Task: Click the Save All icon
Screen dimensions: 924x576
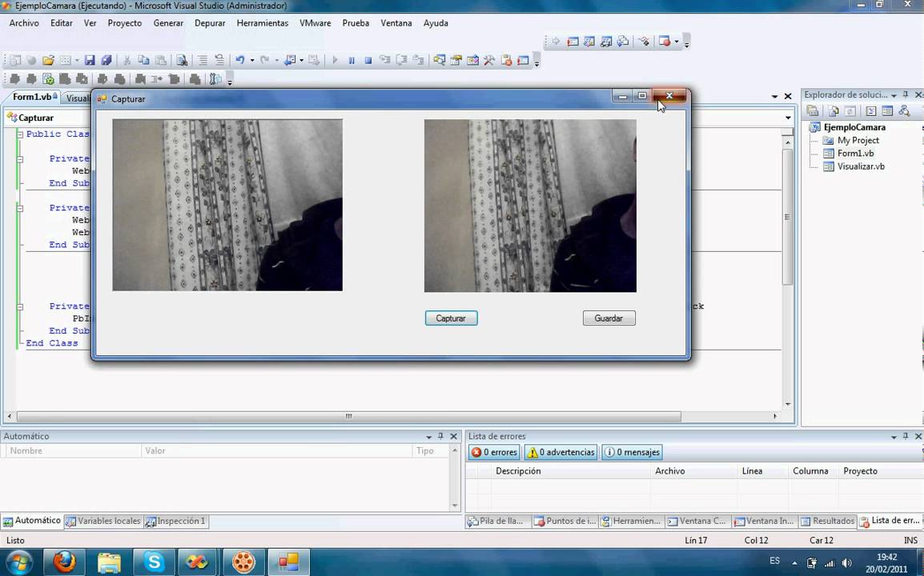Action: point(106,60)
